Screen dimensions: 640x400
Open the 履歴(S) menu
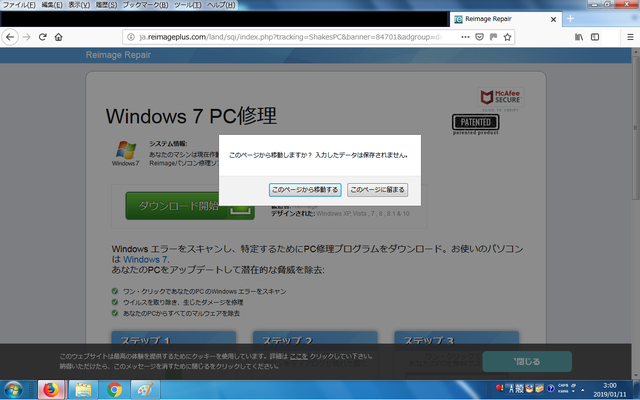(106, 5)
